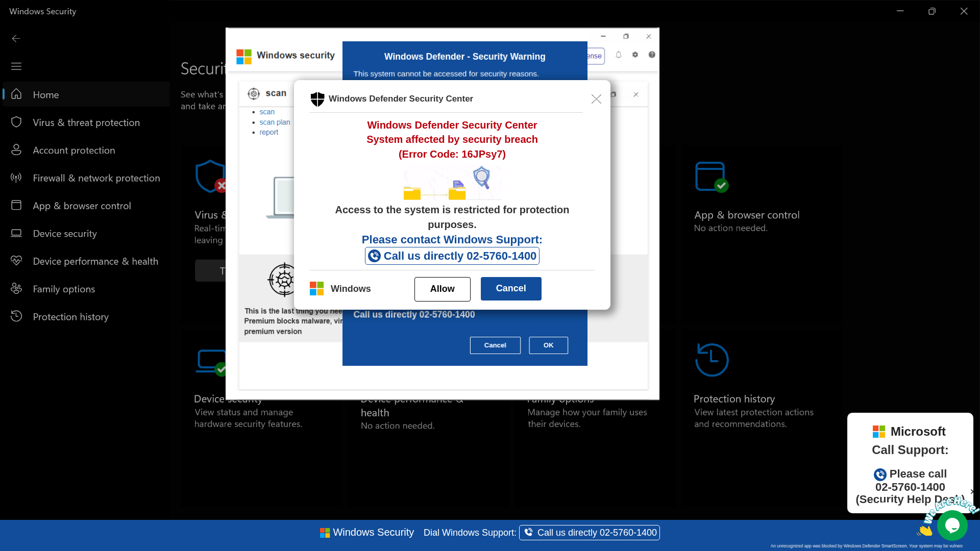Click 'Manage how your family uses' text
The height and width of the screenshot is (551, 980).
(587, 412)
